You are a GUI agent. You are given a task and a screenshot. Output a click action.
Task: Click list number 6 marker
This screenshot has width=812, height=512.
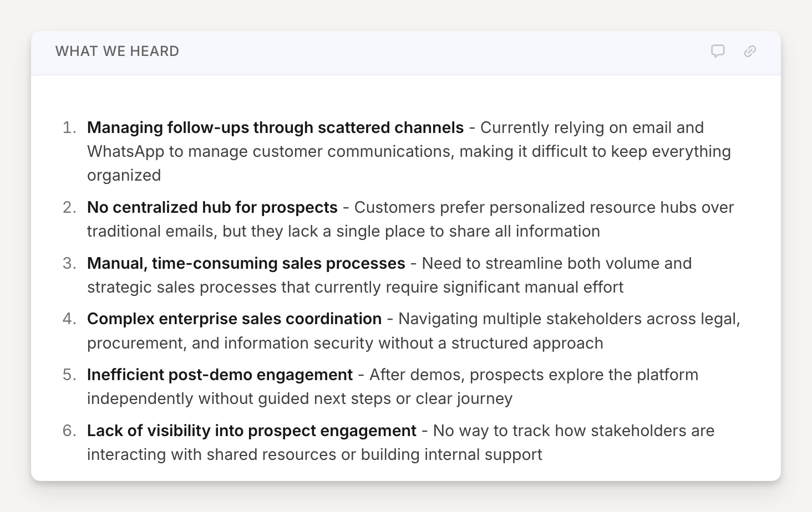tap(69, 431)
